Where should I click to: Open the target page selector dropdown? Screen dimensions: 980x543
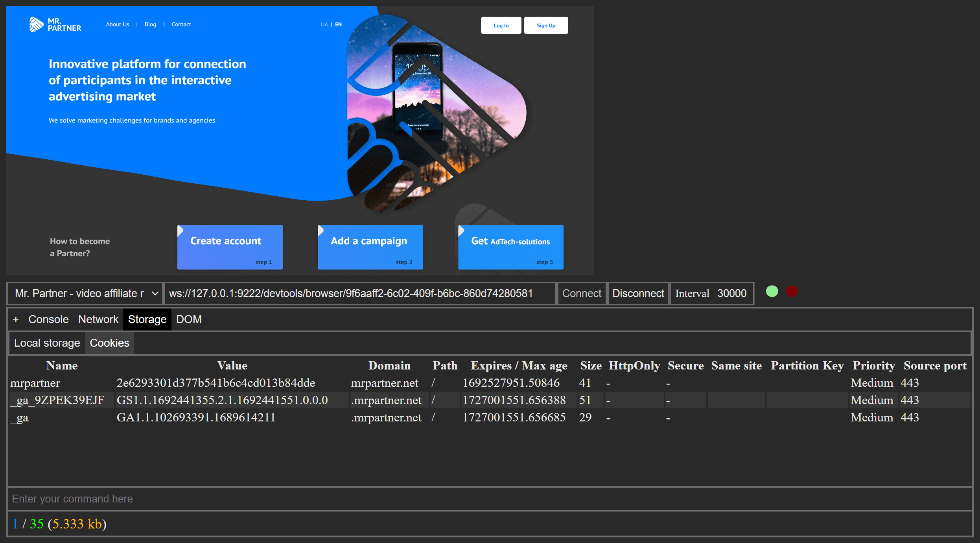pos(84,293)
